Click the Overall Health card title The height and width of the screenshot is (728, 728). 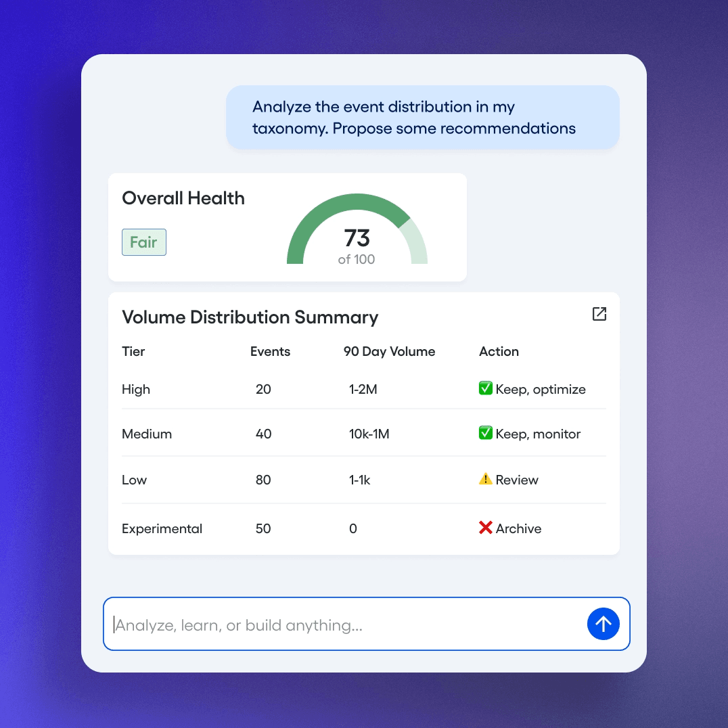[183, 198]
